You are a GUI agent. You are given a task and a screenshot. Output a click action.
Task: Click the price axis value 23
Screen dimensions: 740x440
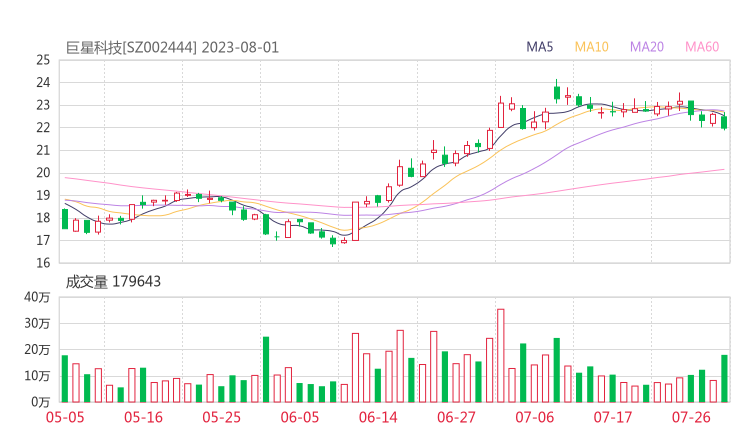43,105
